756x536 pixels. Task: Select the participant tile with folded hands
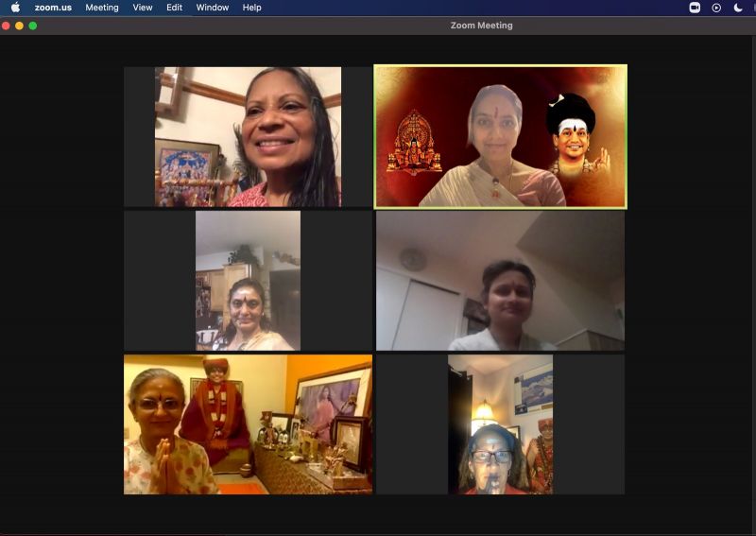(248, 424)
